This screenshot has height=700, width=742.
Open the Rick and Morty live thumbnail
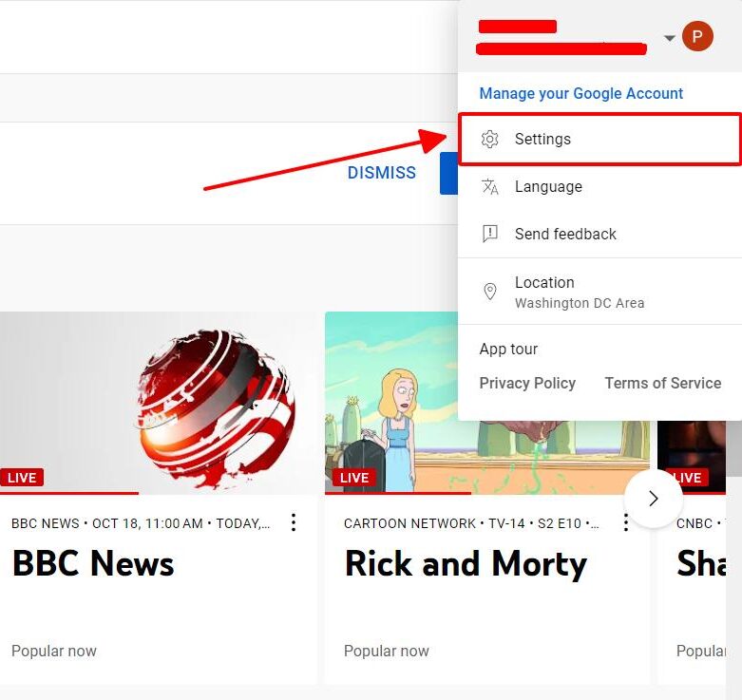pyautogui.click(x=487, y=403)
